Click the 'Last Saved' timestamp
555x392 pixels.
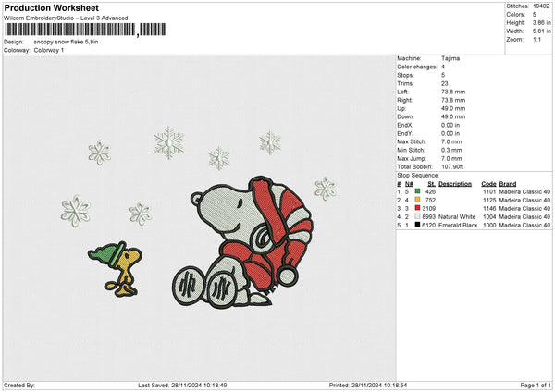coord(182,385)
